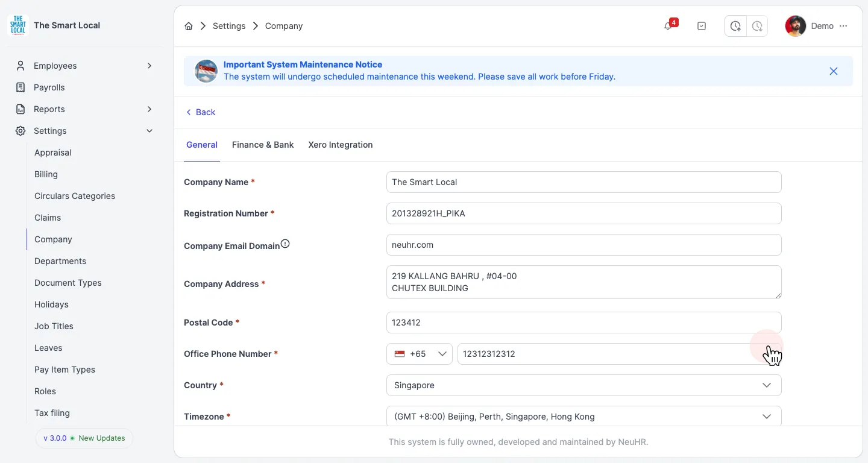The image size is (868, 463).
Task: Click The Smart Local logo
Action: tap(18, 25)
